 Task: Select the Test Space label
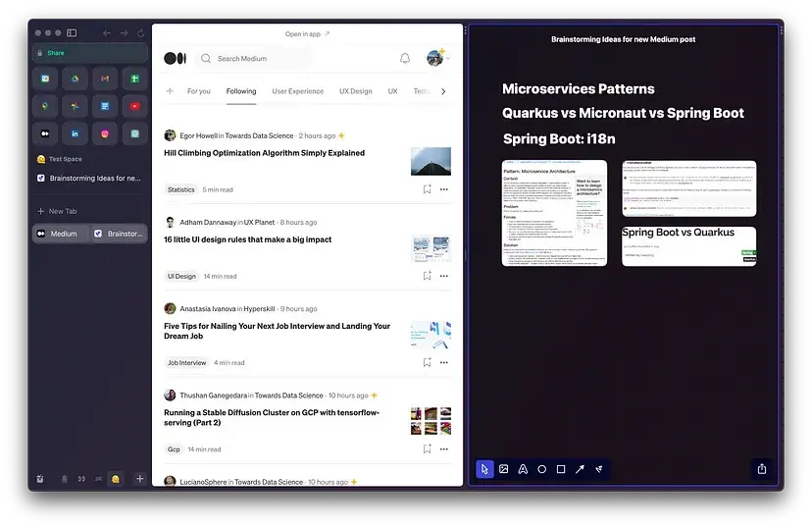pyautogui.click(x=66, y=159)
